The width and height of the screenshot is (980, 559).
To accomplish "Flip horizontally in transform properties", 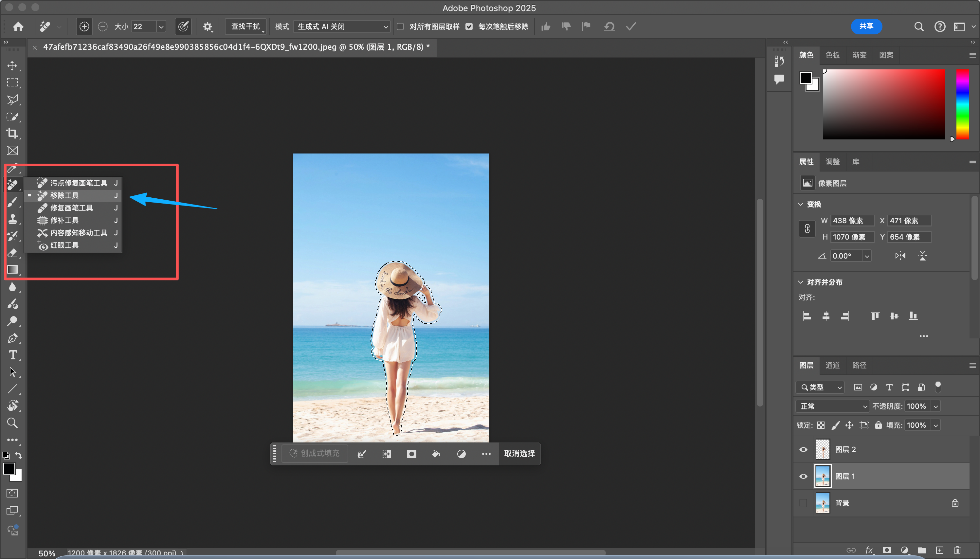I will (900, 256).
